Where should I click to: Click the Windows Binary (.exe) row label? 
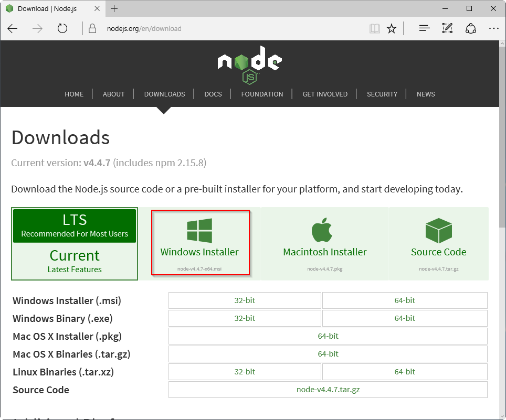(x=62, y=318)
